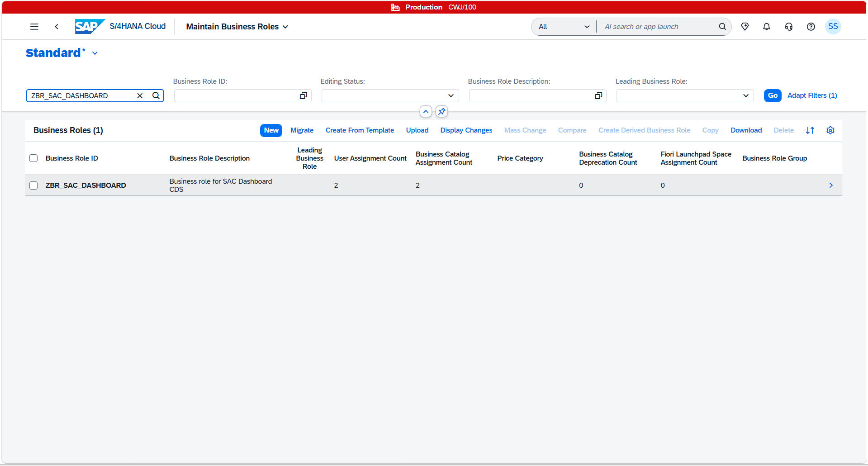The width and height of the screenshot is (868, 466).
Task: Open the SS user profile avatar
Action: click(x=833, y=27)
